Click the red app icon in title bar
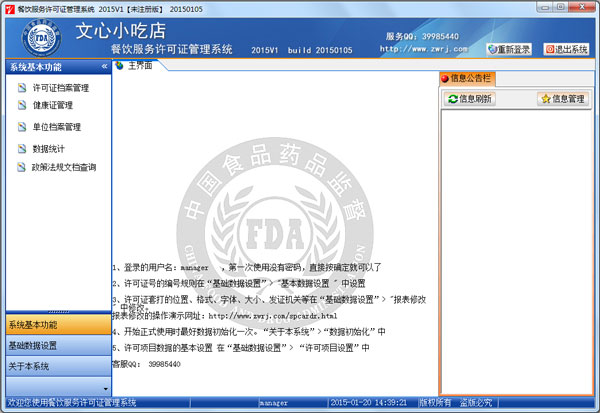The height and width of the screenshot is (413, 600). coord(10,9)
